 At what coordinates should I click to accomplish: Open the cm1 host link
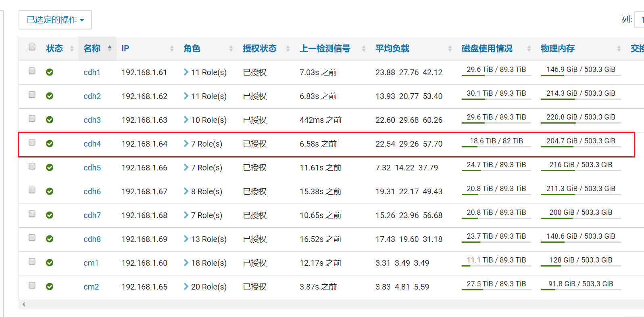coord(91,263)
